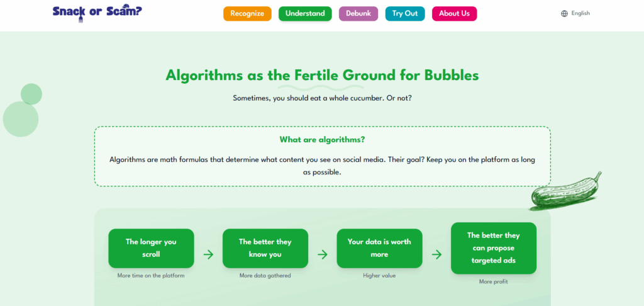Screen dimensions: 644x306
Task: Navigate to the Debunk page
Action: click(358, 14)
